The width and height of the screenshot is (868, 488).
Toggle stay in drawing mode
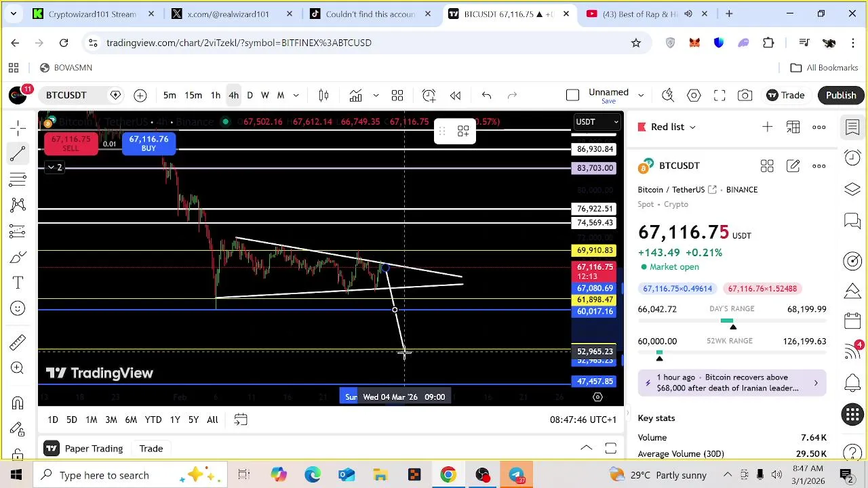18,429
